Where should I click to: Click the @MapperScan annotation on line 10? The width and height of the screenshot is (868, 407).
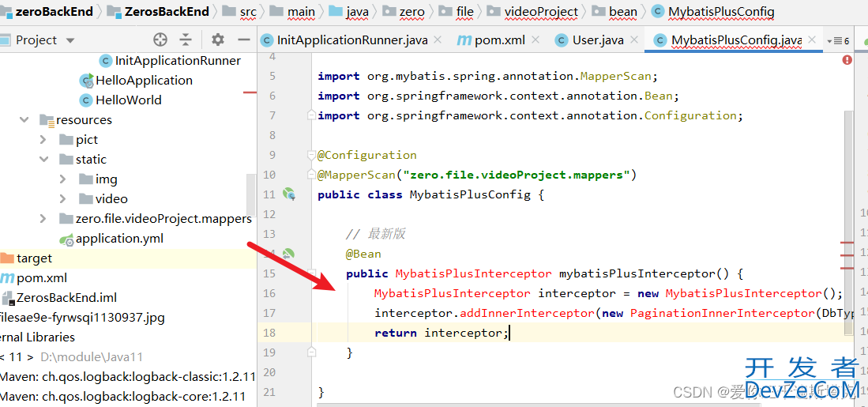(x=356, y=175)
